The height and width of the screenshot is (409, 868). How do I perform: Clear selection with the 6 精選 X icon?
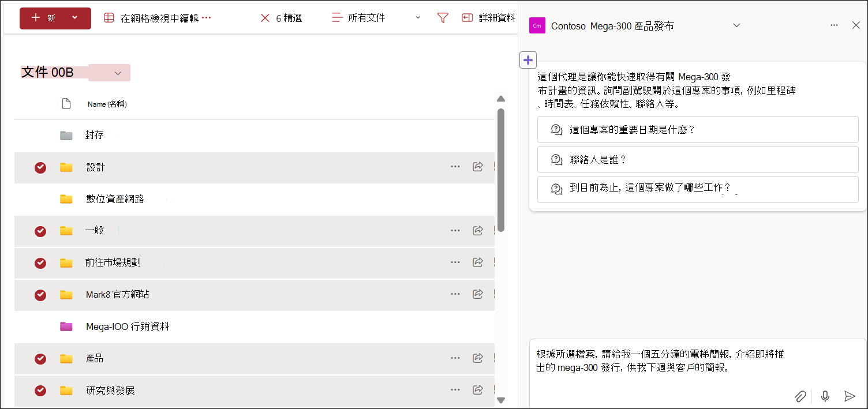265,18
